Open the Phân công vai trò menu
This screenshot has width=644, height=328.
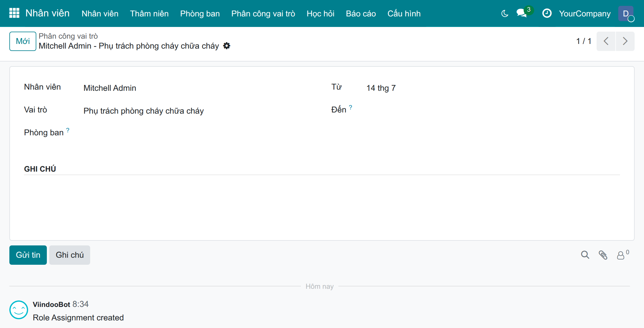pyautogui.click(x=263, y=13)
